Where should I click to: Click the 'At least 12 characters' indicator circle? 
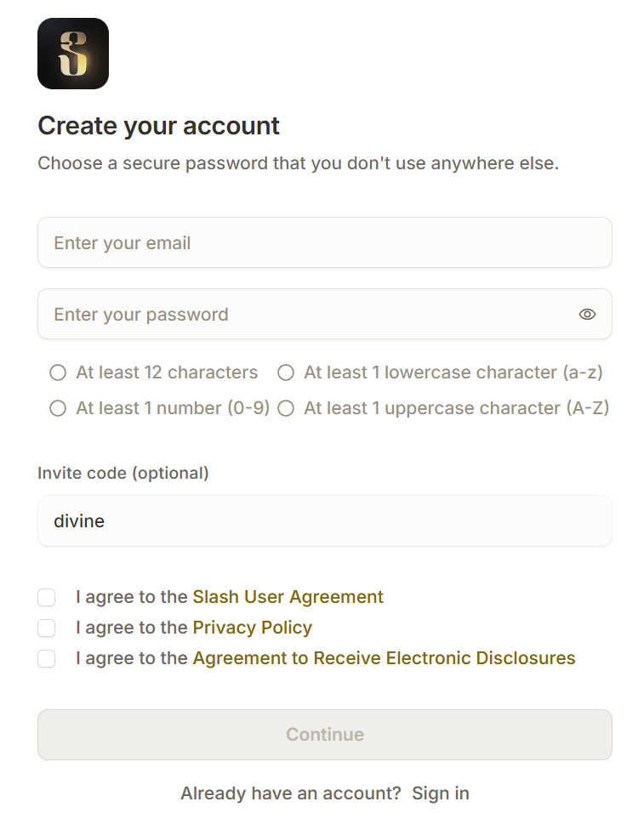[58, 372]
